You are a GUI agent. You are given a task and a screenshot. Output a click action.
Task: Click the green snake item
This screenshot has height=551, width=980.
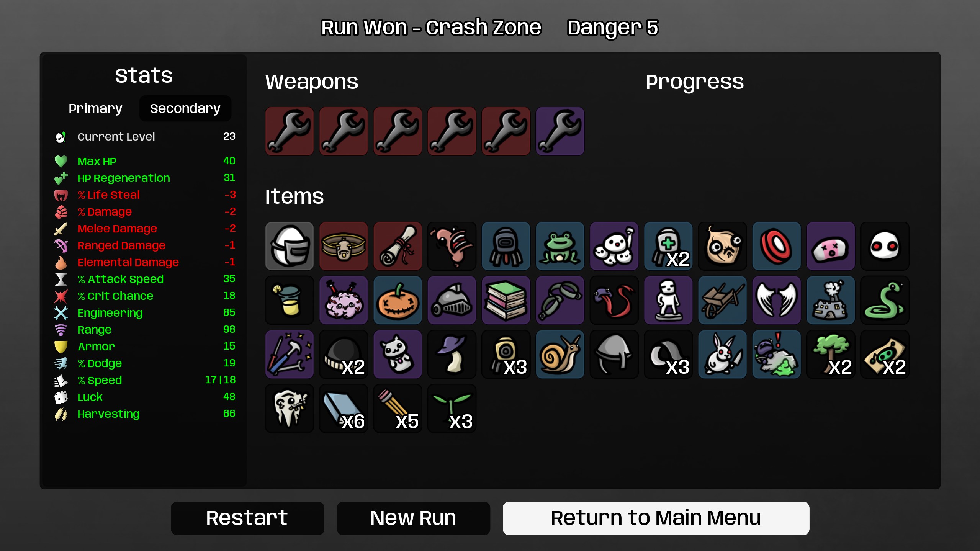tap(885, 300)
